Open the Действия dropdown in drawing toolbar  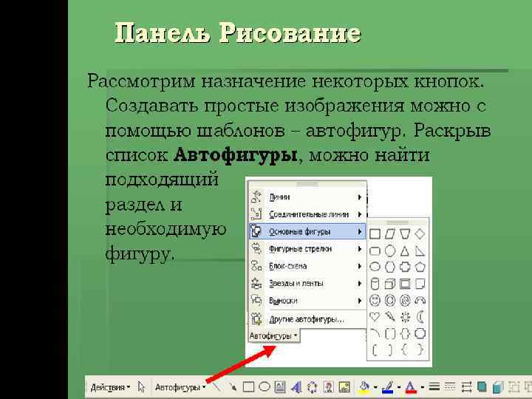pos(110,387)
